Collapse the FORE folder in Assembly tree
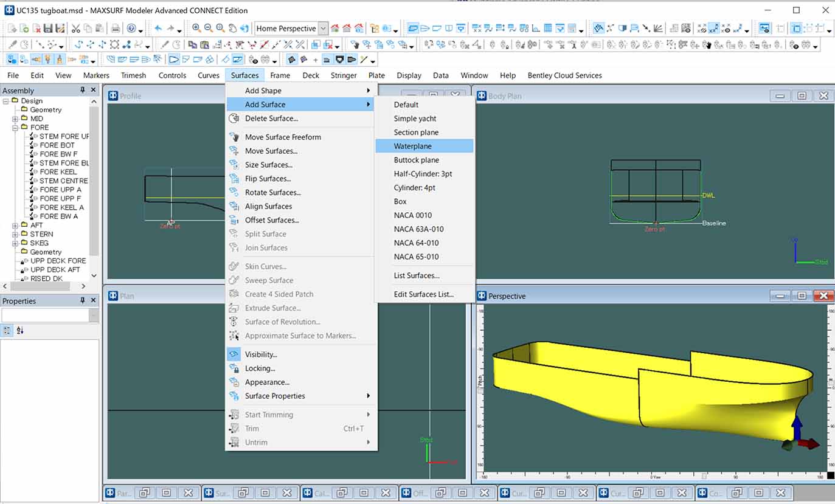 (x=15, y=128)
